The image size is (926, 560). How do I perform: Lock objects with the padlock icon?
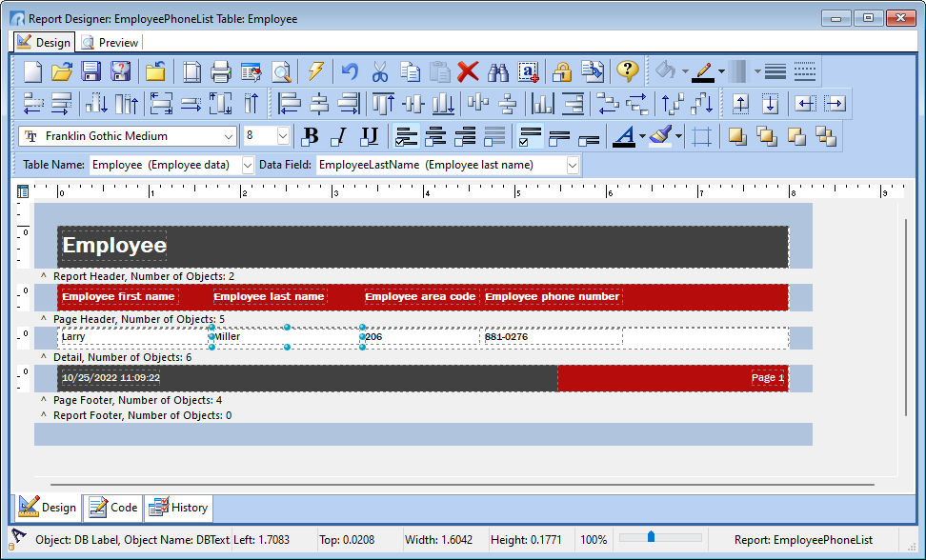562,71
